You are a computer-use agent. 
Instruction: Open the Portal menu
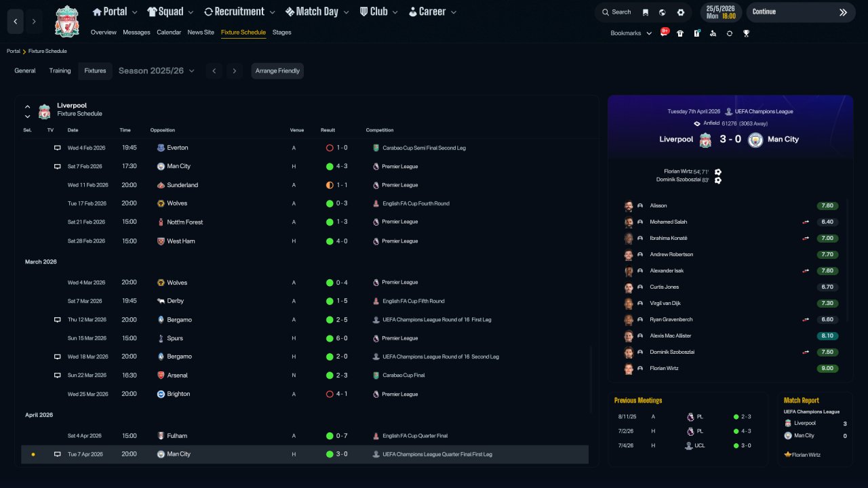point(115,12)
